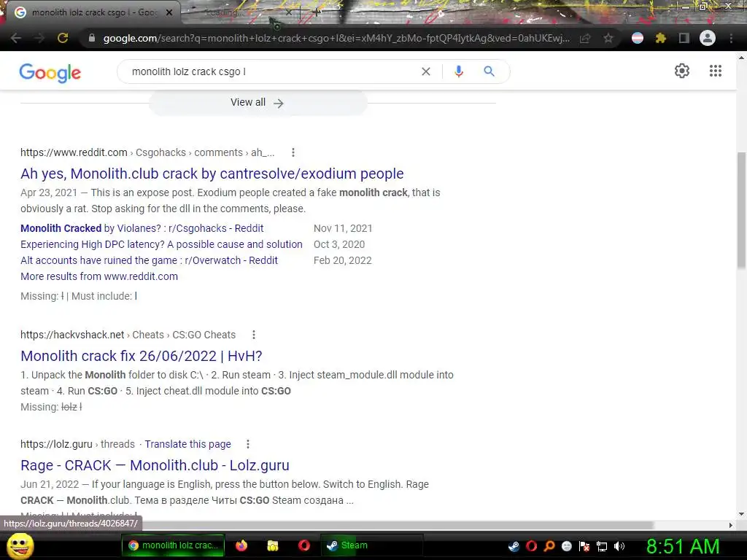Select the Chrome taskbar button 'monolith lolz crac...'
The width and height of the screenshot is (747, 560).
[x=173, y=545]
